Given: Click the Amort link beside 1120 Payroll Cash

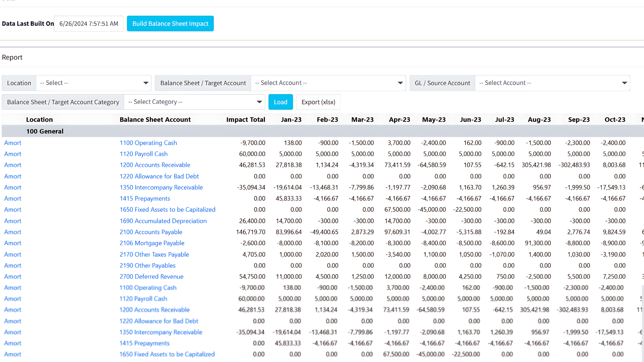Looking at the screenshot, I should click(x=12, y=154).
